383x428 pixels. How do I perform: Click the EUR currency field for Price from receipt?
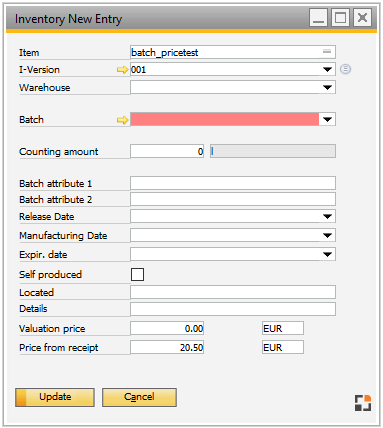coord(283,347)
